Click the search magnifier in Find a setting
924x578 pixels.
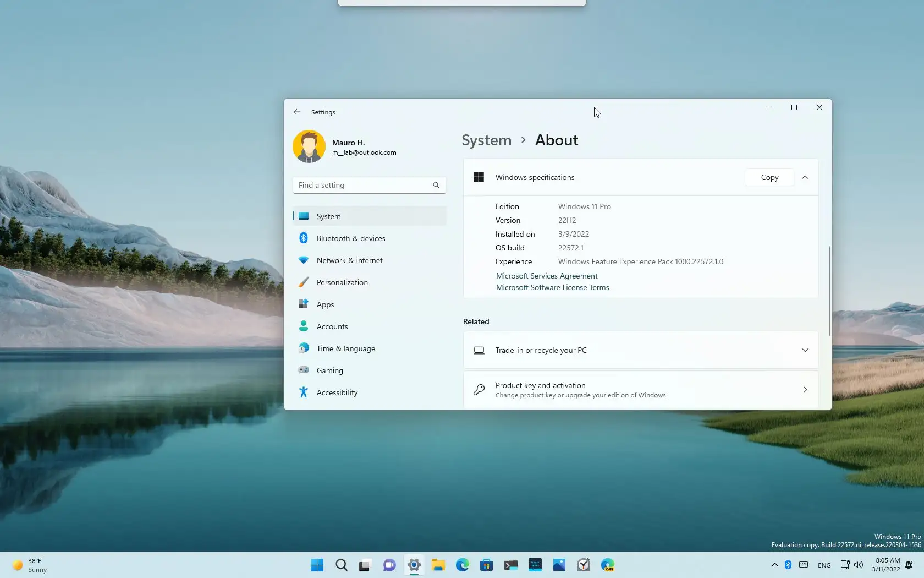click(x=435, y=185)
